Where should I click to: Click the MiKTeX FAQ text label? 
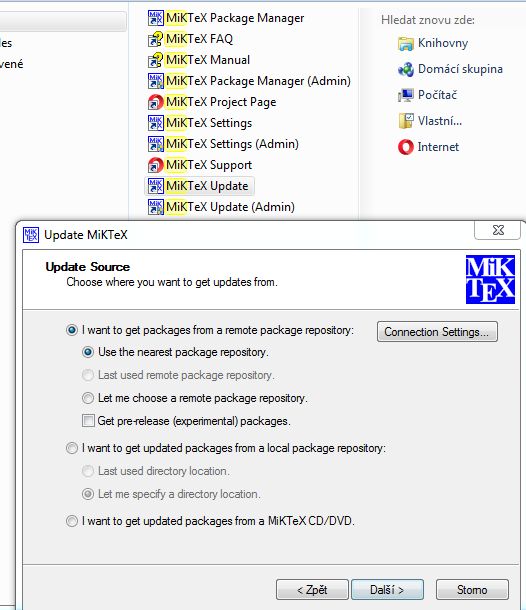click(199, 39)
